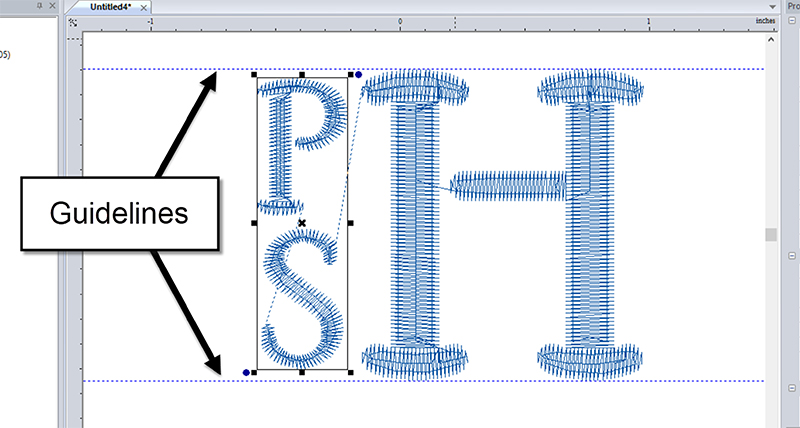The width and height of the screenshot is (800, 428).
Task: Close the left side panel
Action: (53, 6)
